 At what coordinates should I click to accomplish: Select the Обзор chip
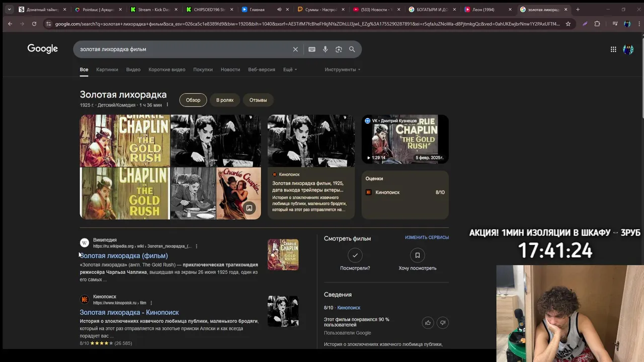tap(193, 100)
